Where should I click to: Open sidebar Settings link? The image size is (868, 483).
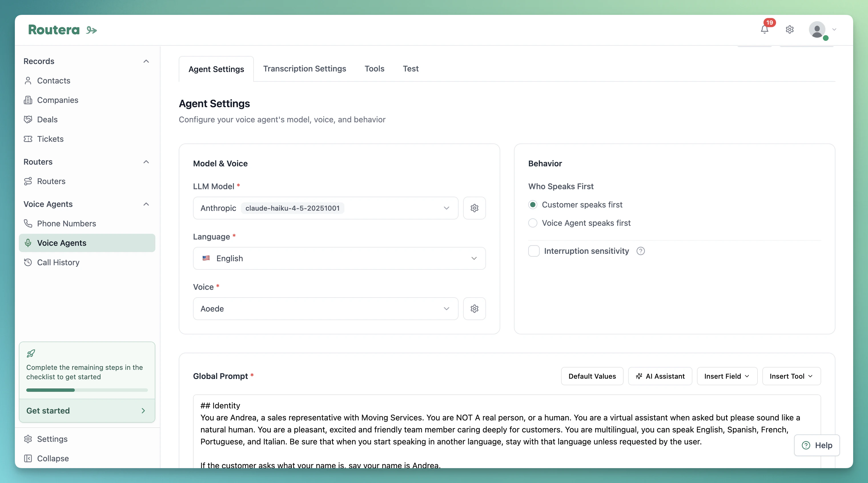(87, 439)
